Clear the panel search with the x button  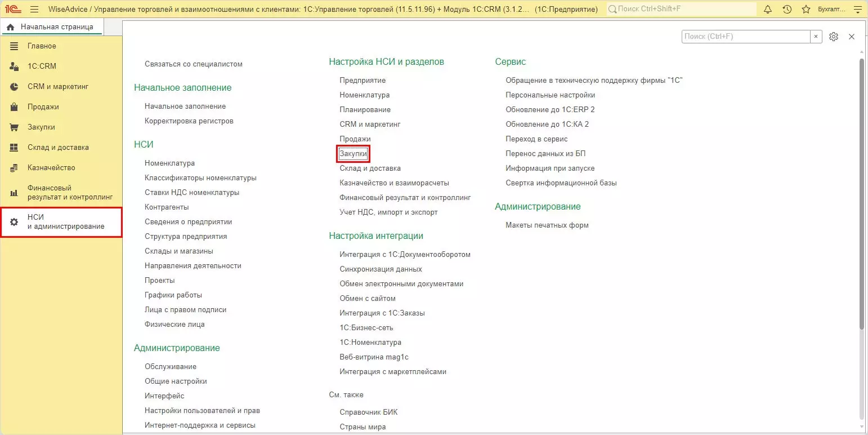pyautogui.click(x=816, y=37)
